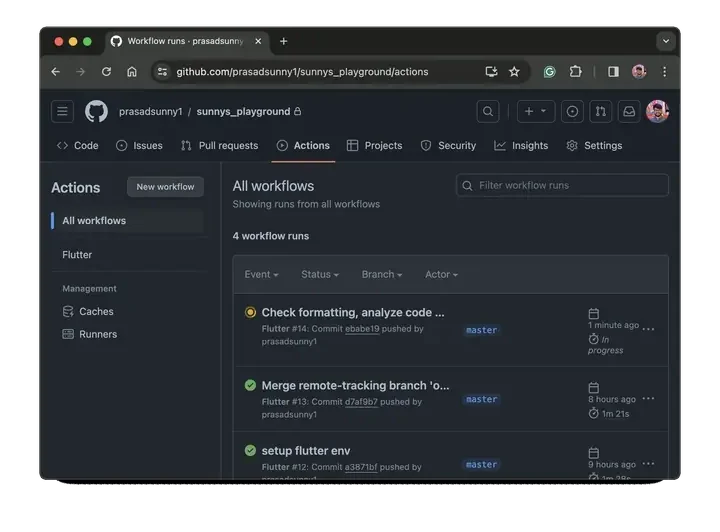The width and height of the screenshot is (720, 532).
Task: Bookmark this page with the star icon
Action: point(514,72)
